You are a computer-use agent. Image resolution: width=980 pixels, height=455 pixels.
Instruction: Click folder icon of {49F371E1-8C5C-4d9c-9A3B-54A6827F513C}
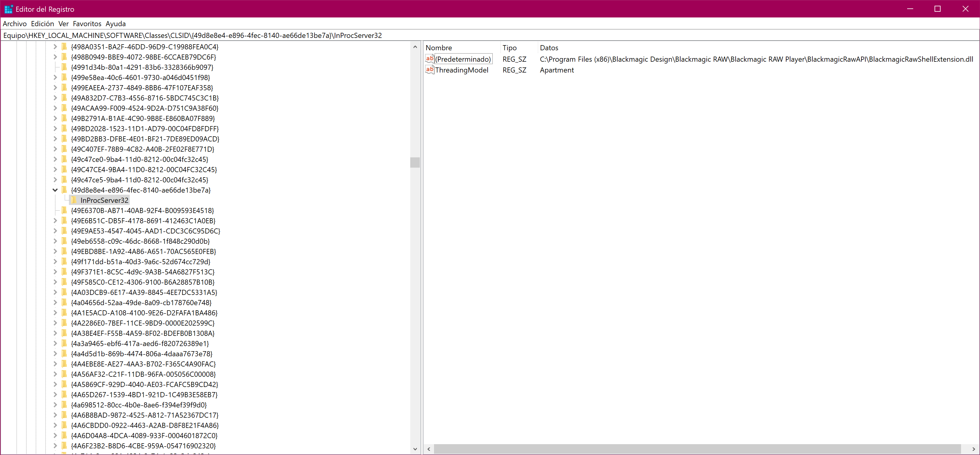[64, 272]
